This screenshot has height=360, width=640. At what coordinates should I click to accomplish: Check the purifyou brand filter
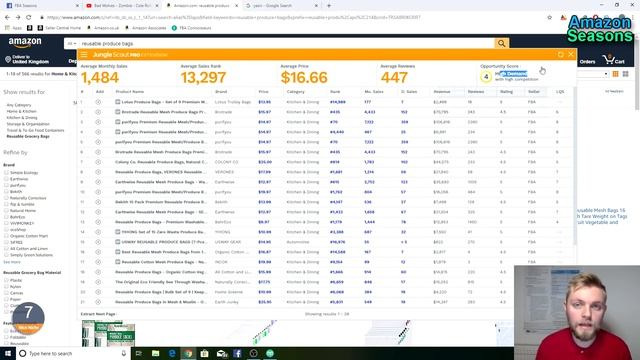tap(6, 185)
